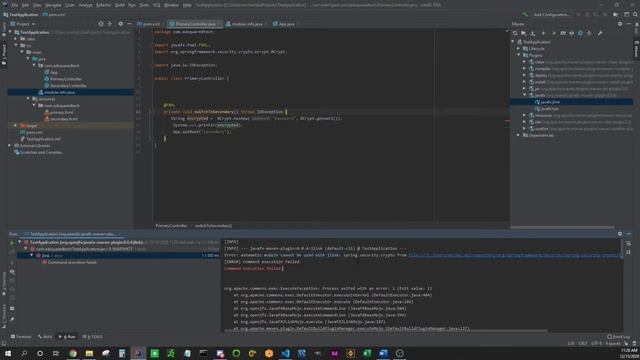
Task: Open Project view dropdown
Action: (x=23, y=24)
